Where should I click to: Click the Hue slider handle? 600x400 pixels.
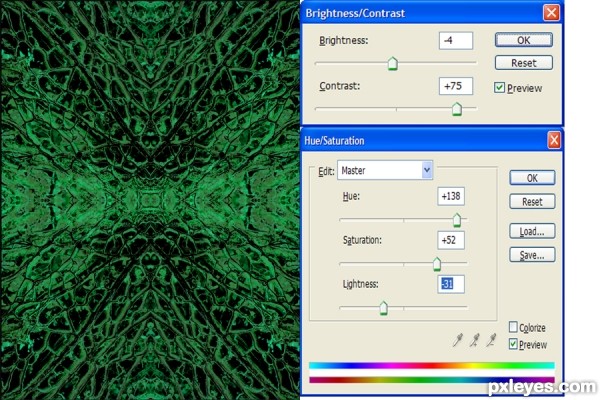(457, 220)
